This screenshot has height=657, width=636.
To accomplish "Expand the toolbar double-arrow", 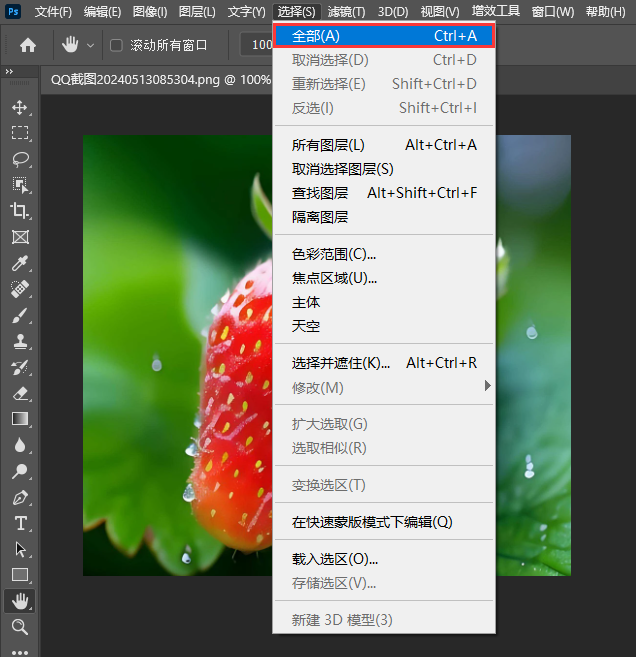I will tap(9, 72).
